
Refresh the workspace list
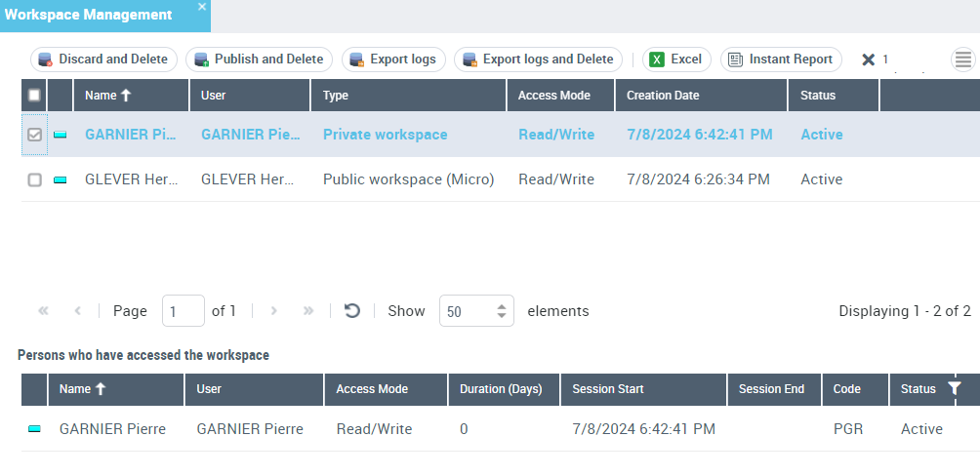352,311
